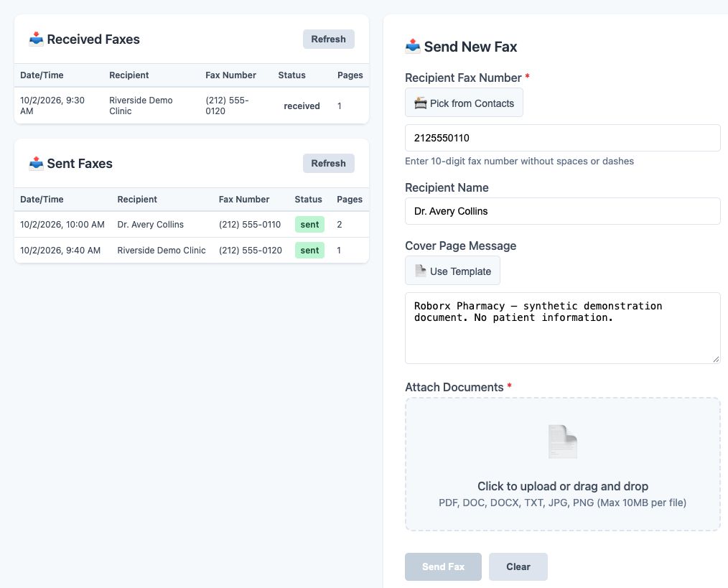Select the sent status badge for Dr. Avery Collins
Viewport: 728px width, 588px height.
pos(309,224)
